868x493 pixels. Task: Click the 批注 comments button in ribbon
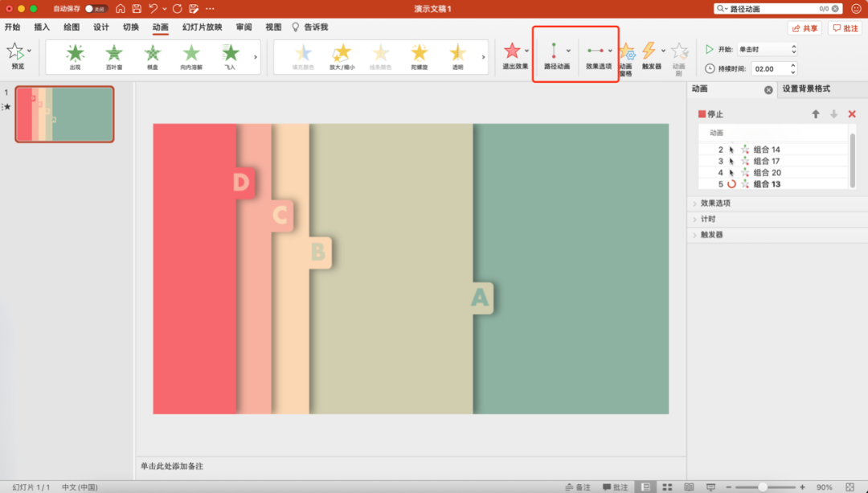coord(845,28)
